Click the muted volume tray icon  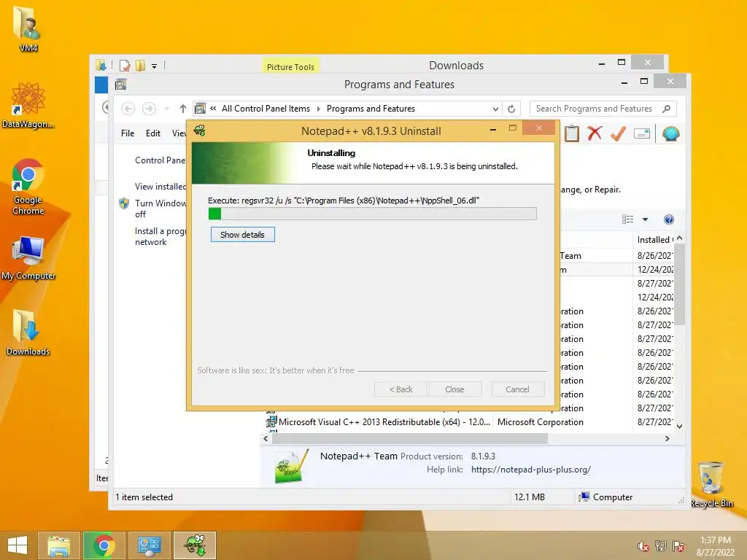click(643, 546)
